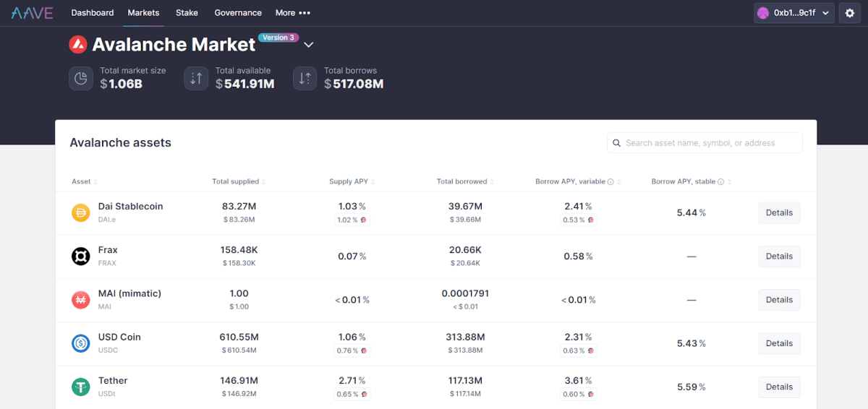The image size is (868, 409).
Task: Open Details for MAI (mimatic)
Action: pyautogui.click(x=779, y=300)
